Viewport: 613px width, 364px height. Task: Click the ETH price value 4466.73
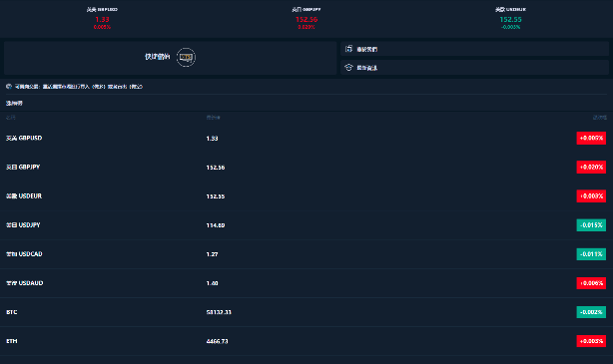pos(217,341)
